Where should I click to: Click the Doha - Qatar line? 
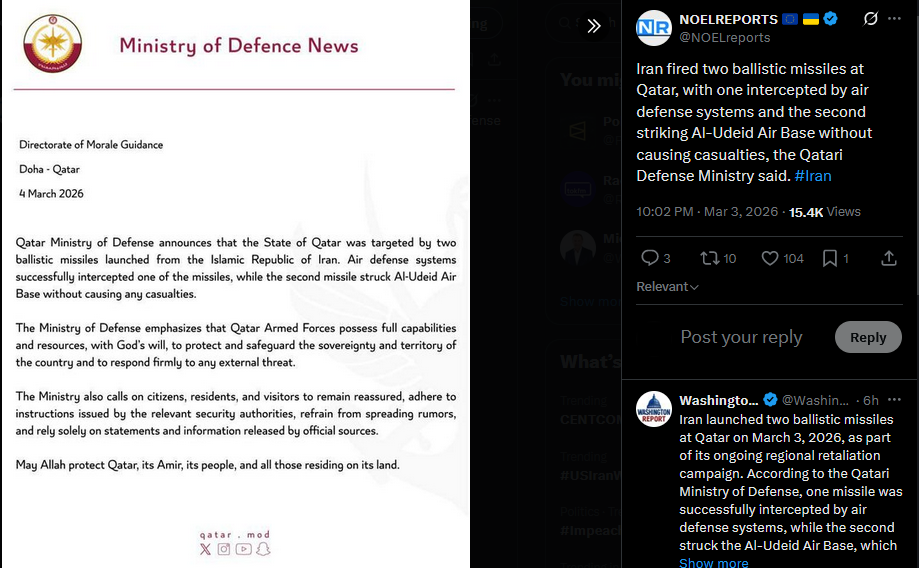click(x=49, y=169)
